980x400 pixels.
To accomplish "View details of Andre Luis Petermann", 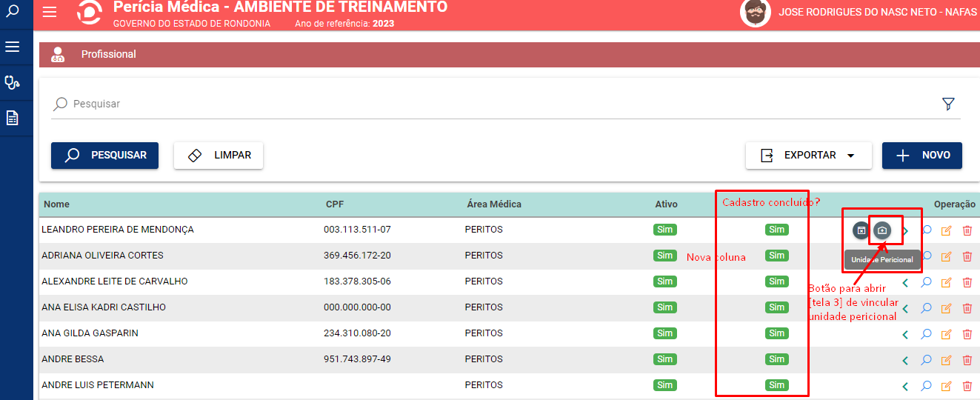I will point(926,386).
